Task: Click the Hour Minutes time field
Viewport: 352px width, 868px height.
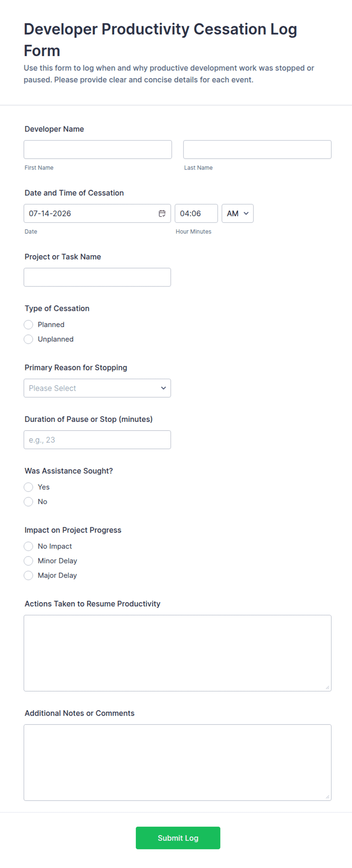Action: pyautogui.click(x=196, y=214)
